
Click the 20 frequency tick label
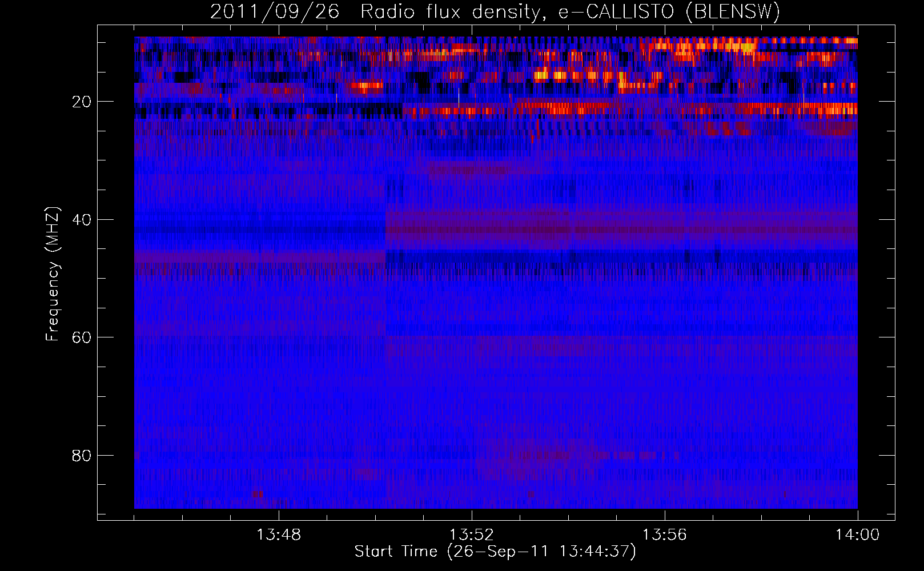[x=82, y=102]
